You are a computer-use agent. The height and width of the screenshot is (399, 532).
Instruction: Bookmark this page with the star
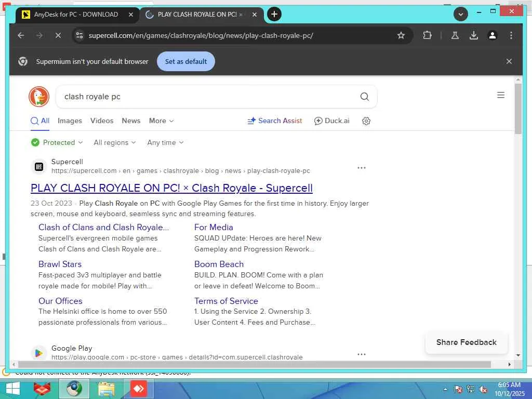click(x=401, y=35)
